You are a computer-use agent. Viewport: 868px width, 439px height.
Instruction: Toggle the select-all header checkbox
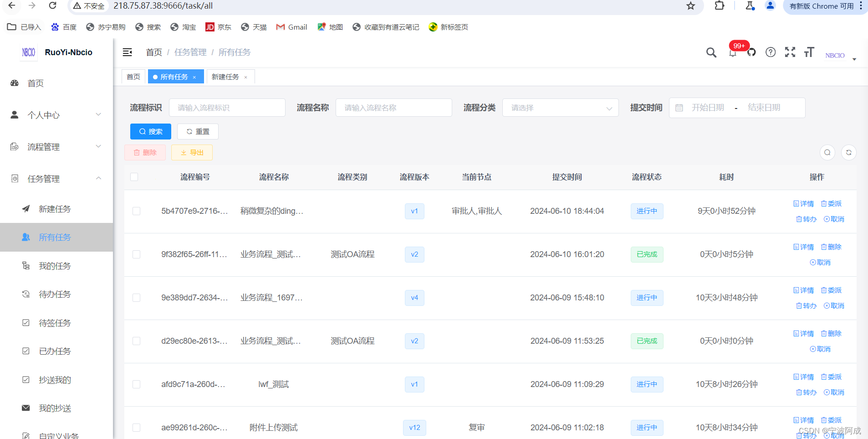pyautogui.click(x=134, y=177)
